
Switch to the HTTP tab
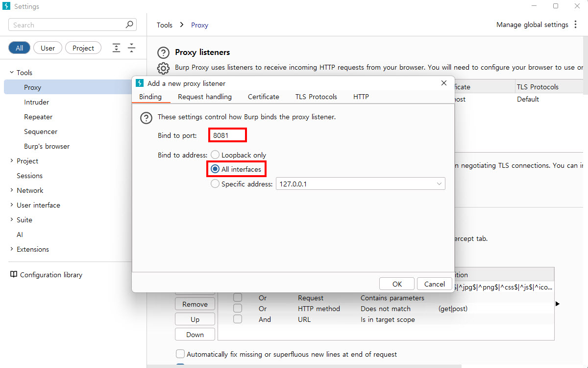[x=361, y=97]
